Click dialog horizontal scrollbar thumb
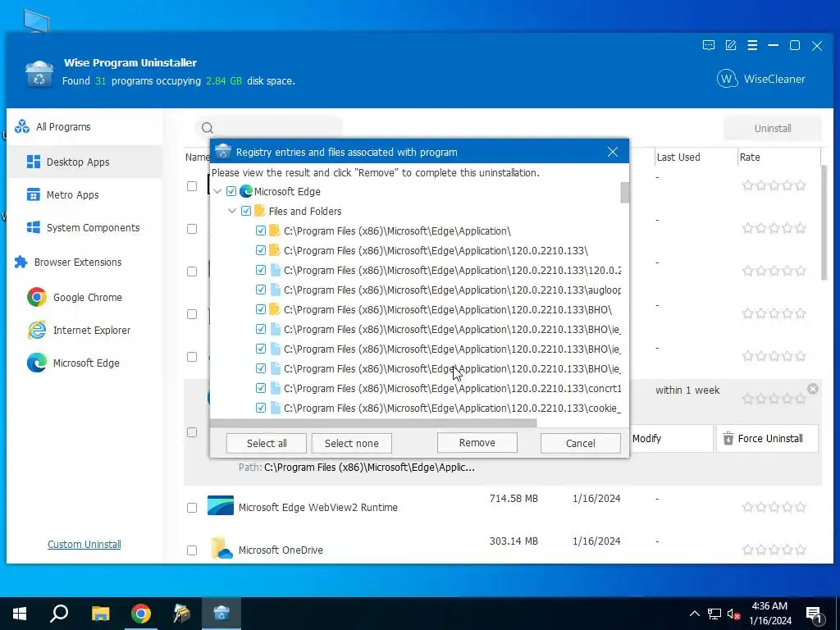840x630 pixels. click(373, 424)
